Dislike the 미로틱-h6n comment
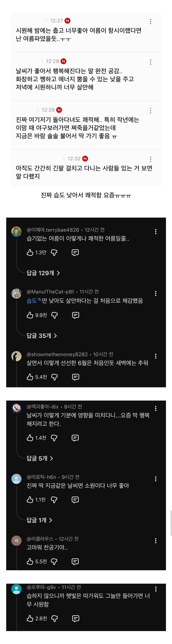This screenshot has width=172, height=644. point(54,500)
